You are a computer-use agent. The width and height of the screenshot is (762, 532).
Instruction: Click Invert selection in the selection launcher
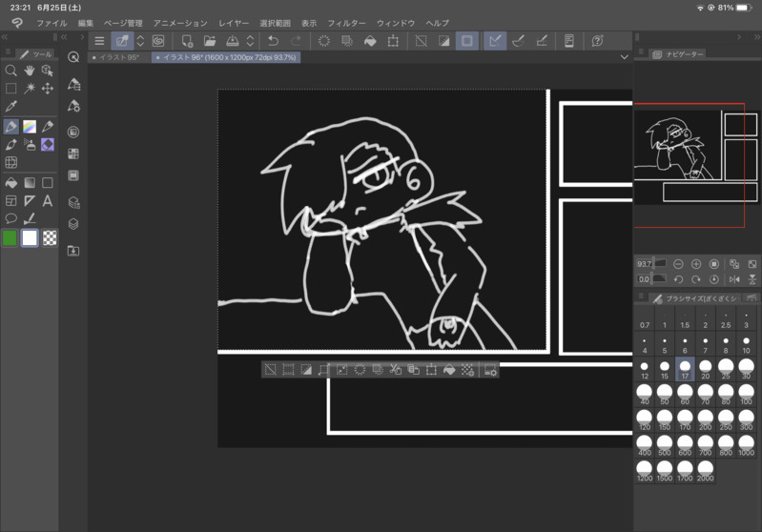tap(306, 370)
